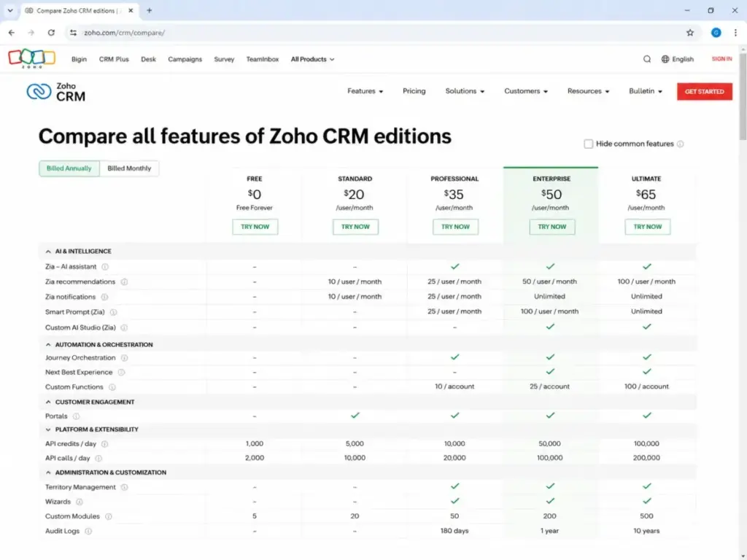
Task: Click the Zoho CRM logo
Action: pyautogui.click(x=56, y=91)
